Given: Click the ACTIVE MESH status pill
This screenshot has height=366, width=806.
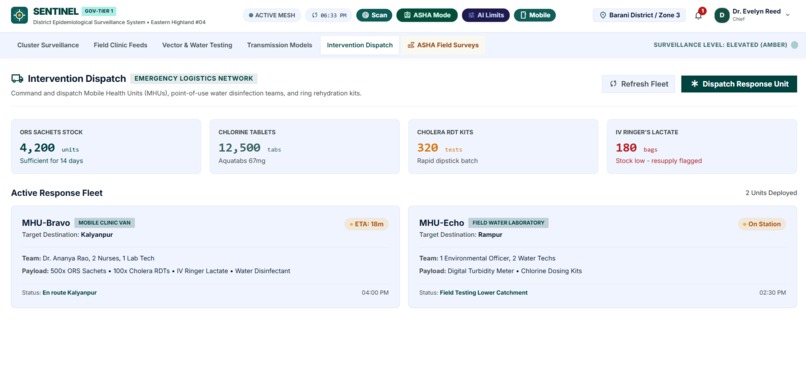Looking at the screenshot, I should pyautogui.click(x=272, y=15).
